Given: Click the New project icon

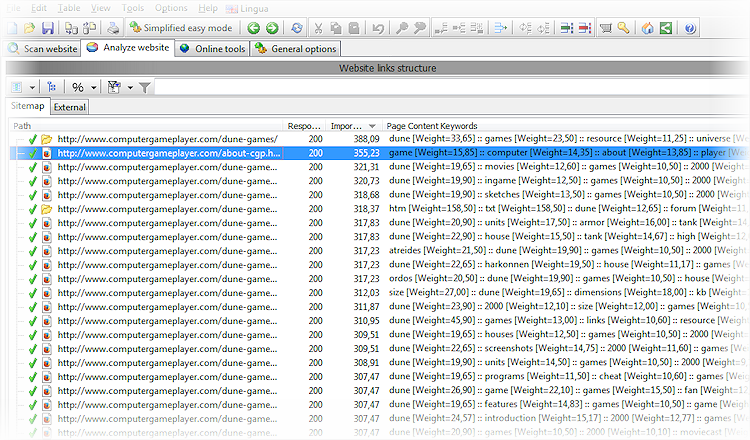Looking at the screenshot, I should point(11,28).
